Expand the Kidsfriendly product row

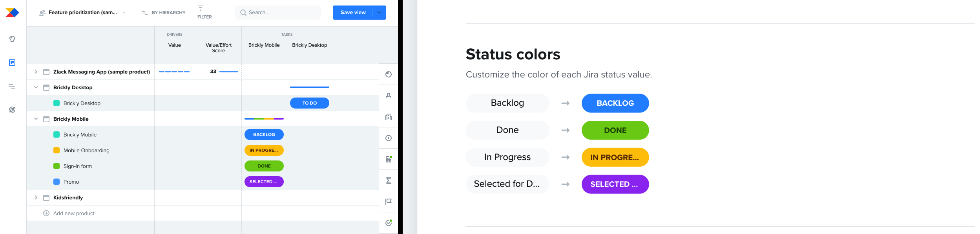click(x=36, y=197)
